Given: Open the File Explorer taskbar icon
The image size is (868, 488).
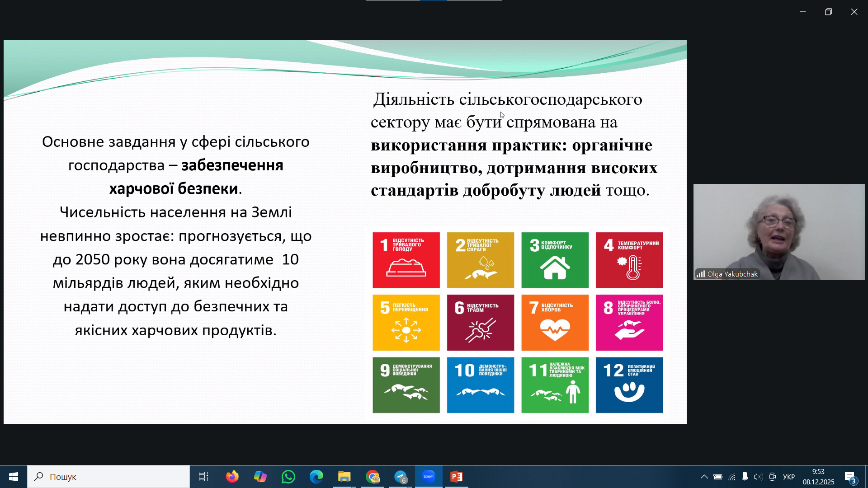Looking at the screenshot, I should point(344,477).
